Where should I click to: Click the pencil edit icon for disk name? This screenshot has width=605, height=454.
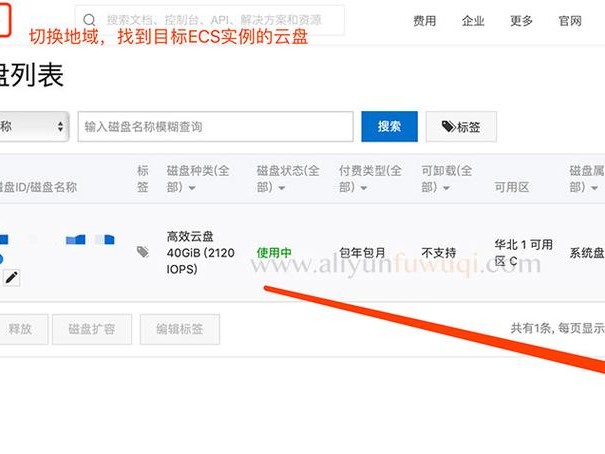pyautogui.click(x=12, y=277)
